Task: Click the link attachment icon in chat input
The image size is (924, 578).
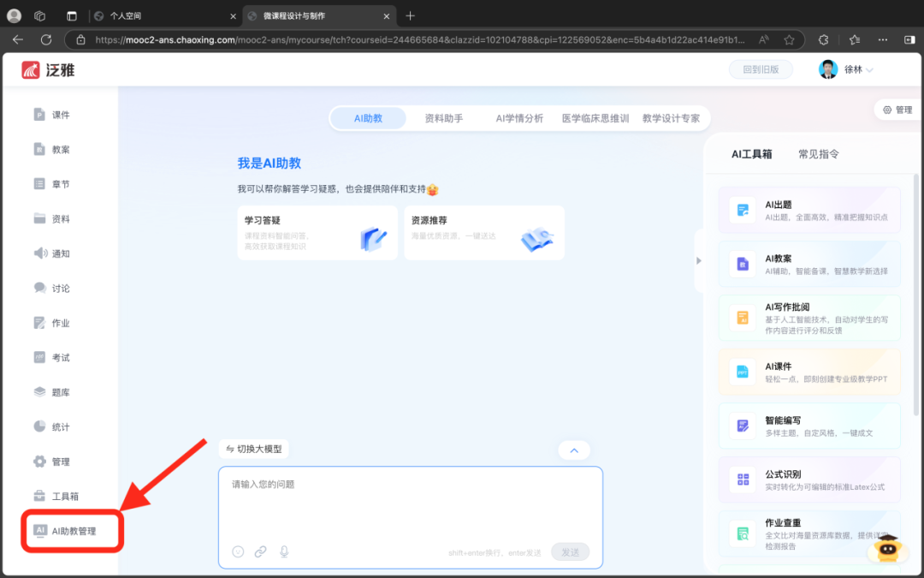Action: pos(261,552)
